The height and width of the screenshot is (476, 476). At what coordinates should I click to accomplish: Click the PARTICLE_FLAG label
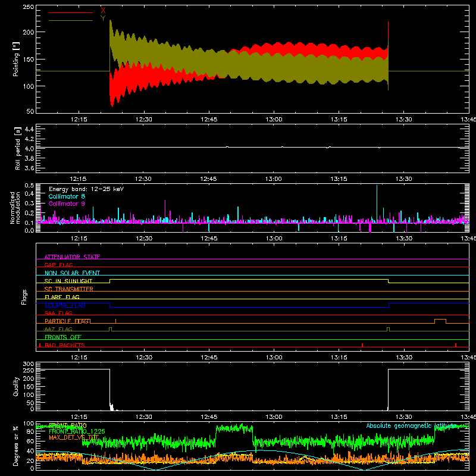click(67, 321)
